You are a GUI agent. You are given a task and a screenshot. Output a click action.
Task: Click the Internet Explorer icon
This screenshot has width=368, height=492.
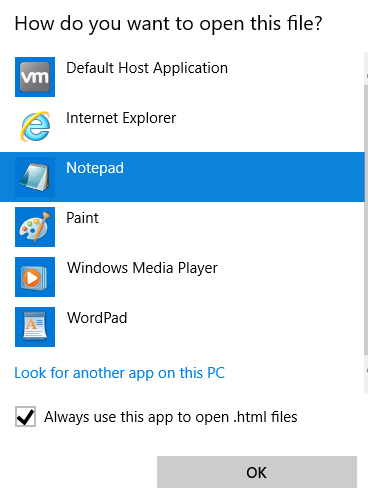pyautogui.click(x=35, y=127)
